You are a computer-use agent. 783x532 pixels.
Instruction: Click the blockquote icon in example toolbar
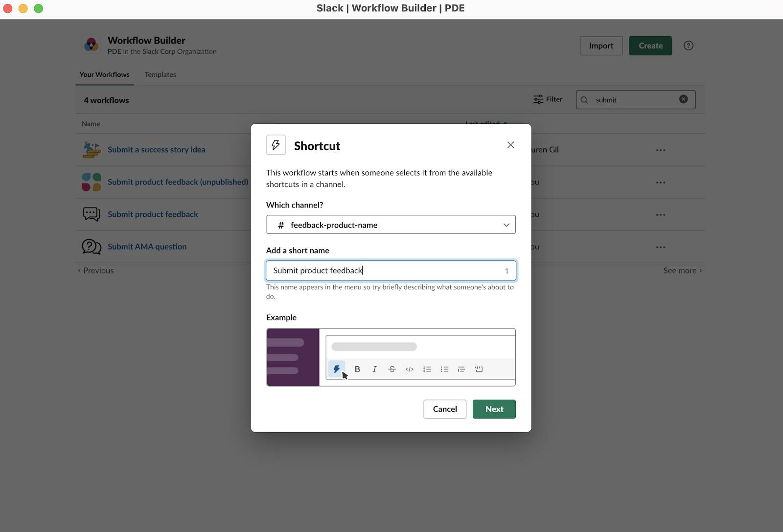(461, 369)
